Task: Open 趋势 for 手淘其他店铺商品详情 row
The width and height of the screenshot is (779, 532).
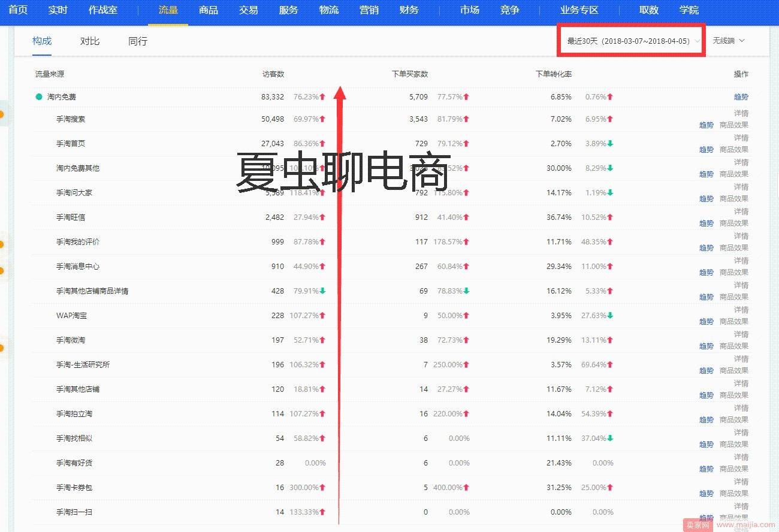Action: 706,297
